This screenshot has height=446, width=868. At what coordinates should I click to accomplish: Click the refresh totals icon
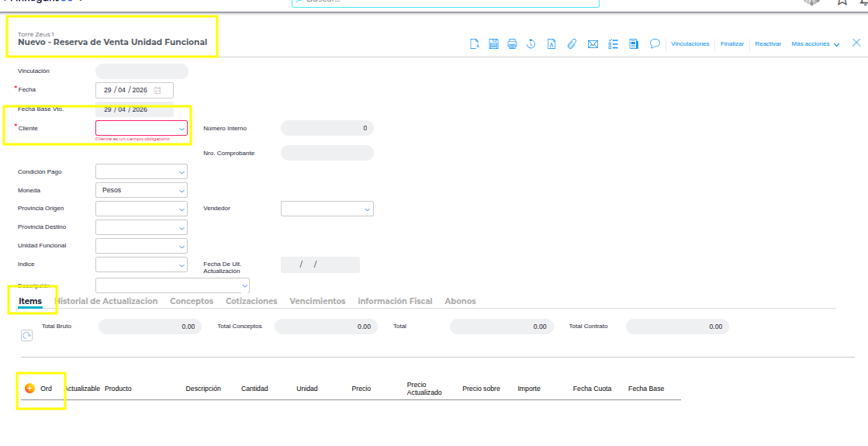click(x=26, y=335)
